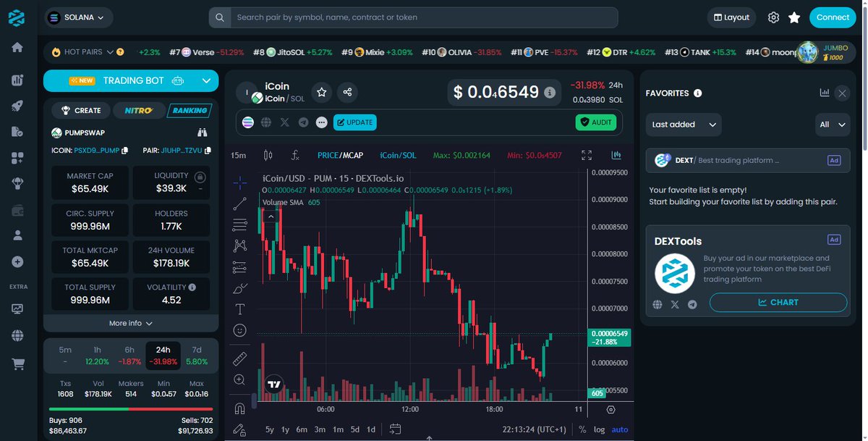The height and width of the screenshot is (441, 868).
Task: Open iCoin website globe icon
Action: tap(266, 122)
